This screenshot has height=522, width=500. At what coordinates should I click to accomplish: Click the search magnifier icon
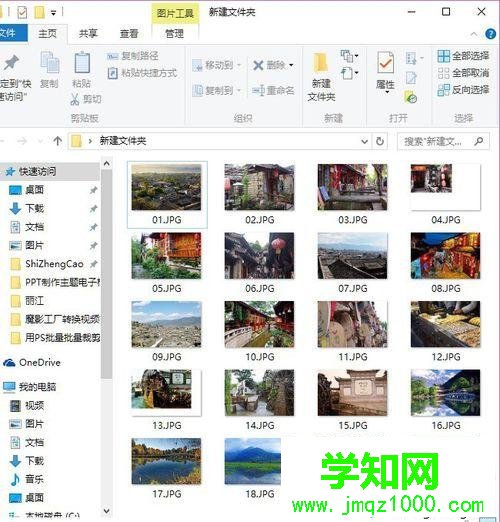[x=479, y=141]
